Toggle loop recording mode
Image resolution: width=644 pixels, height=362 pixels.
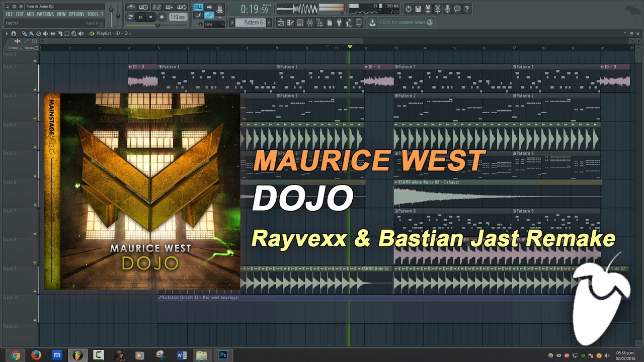coord(182,7)
